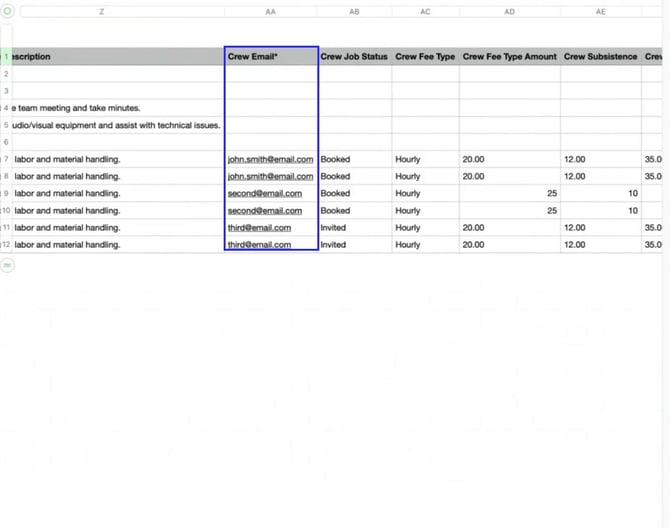Click the add rows handle below row 12

7,265
